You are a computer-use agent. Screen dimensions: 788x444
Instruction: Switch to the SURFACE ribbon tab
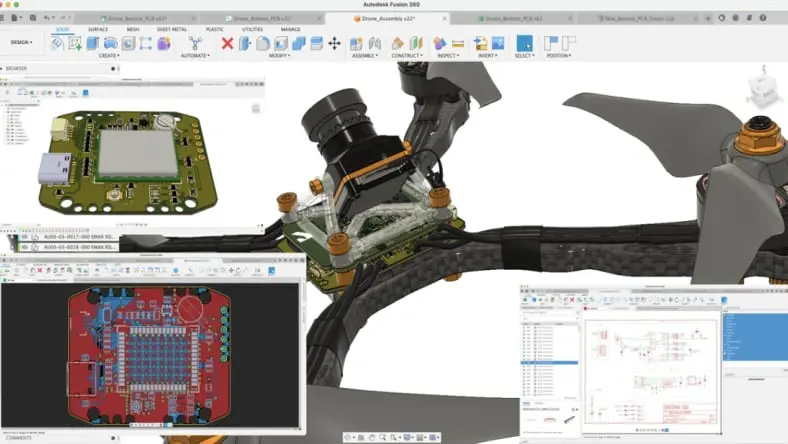98,30
